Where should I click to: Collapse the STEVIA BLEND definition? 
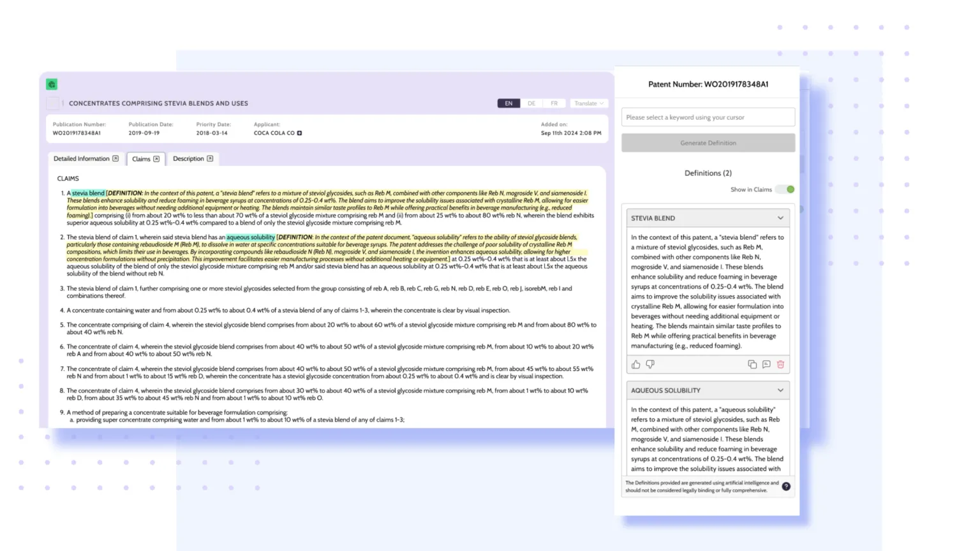coord(780,218)
